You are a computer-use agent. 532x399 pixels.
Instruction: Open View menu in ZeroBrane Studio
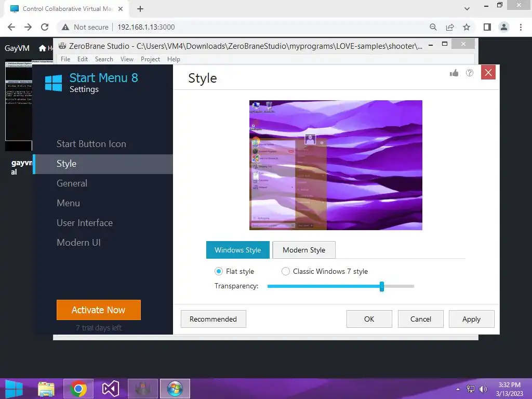(127, 59)
